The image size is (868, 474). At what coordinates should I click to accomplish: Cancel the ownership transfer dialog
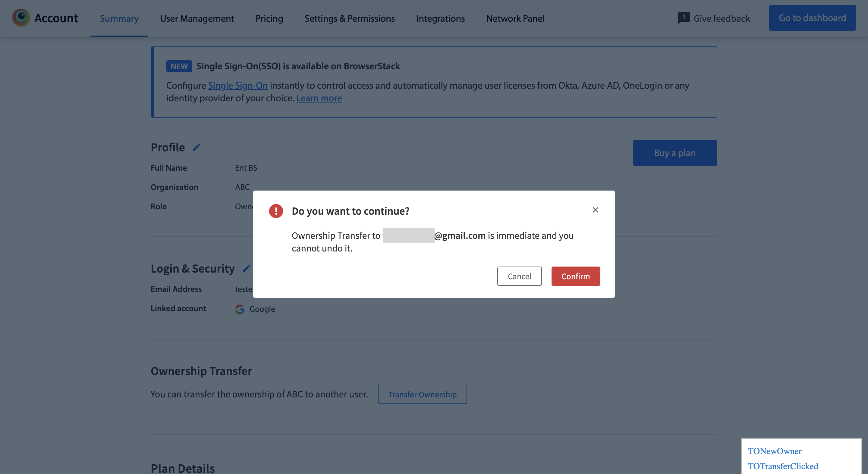(x=519, y=276)
